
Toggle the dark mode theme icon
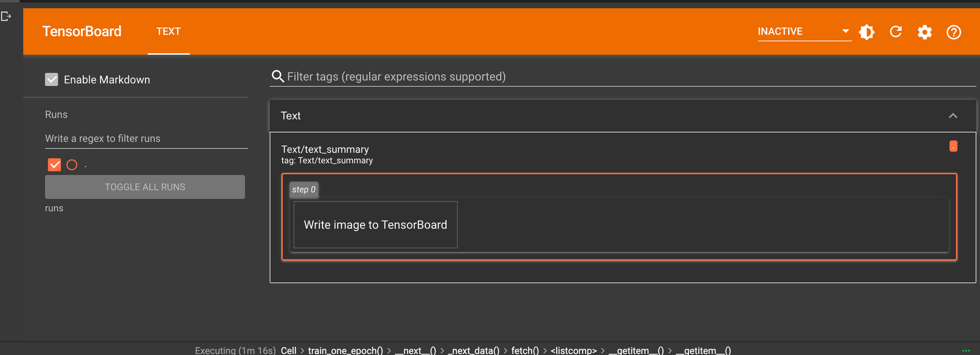(867, 32)
